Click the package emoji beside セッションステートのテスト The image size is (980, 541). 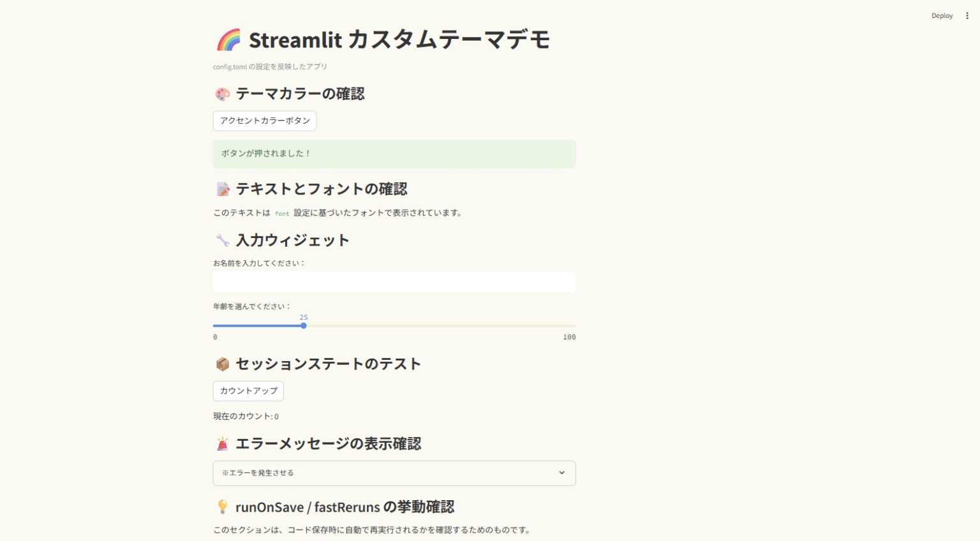[223, 364]
